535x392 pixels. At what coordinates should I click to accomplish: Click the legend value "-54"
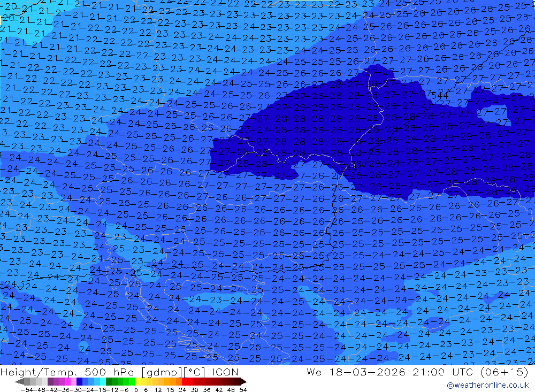26,390
